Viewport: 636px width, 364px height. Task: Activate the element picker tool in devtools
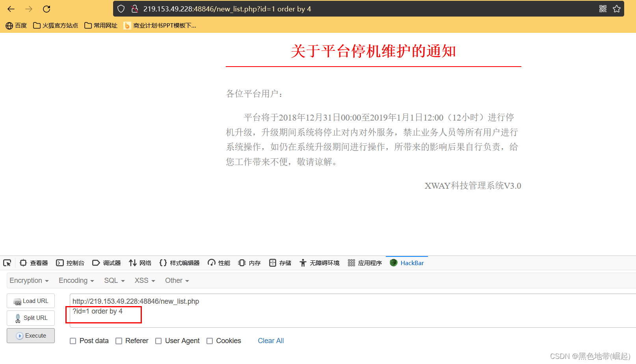click(x=7, y=263)
